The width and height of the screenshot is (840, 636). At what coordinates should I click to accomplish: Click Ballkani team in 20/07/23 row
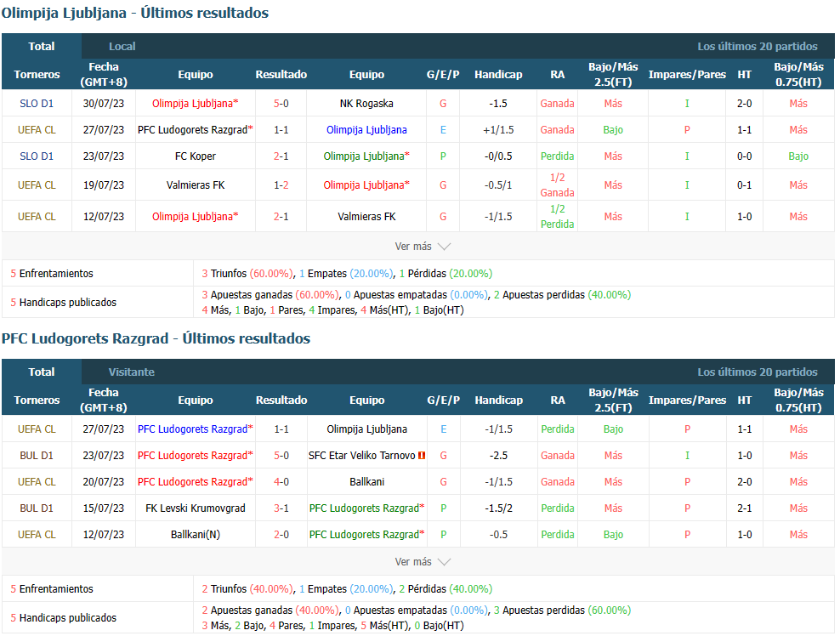[367, 482]
